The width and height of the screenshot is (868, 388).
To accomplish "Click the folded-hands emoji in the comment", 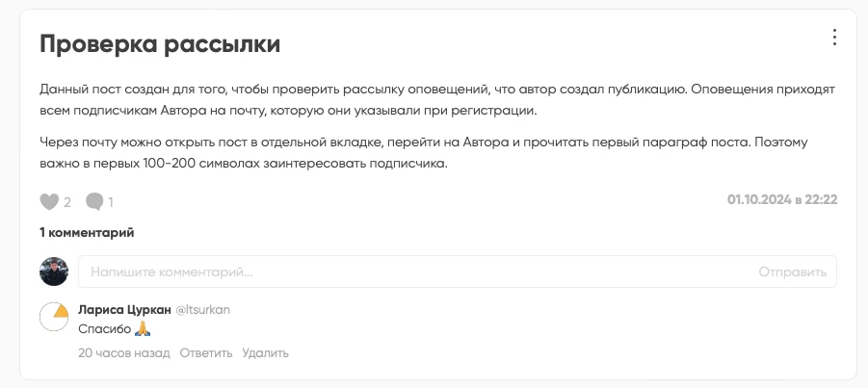I will [143, 328].
